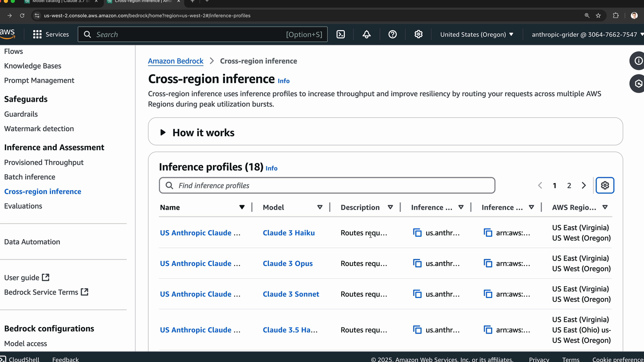644x362 pixels.
Task: Copy inference profile ARN for Claude 3 Opus
Action: pos(488,263)
